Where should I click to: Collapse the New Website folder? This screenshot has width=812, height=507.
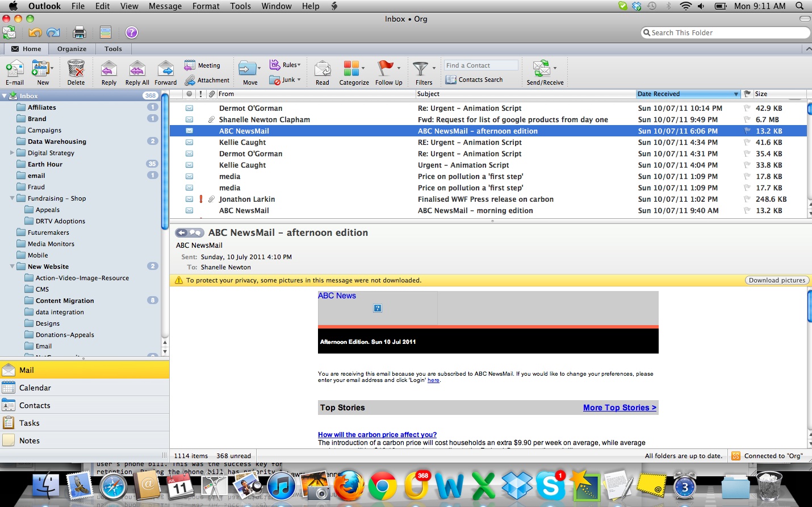pyautogui.click(x=12, y=266)
